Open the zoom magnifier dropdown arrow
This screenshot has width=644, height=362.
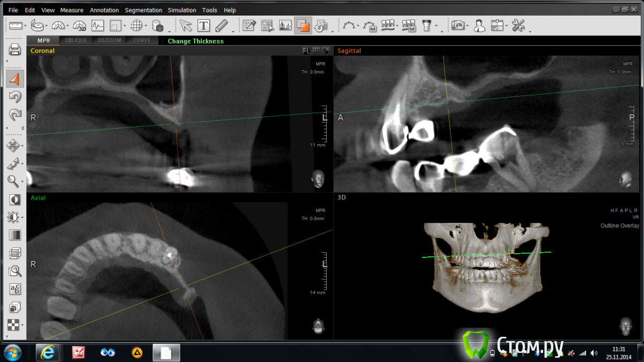[23, 182]
